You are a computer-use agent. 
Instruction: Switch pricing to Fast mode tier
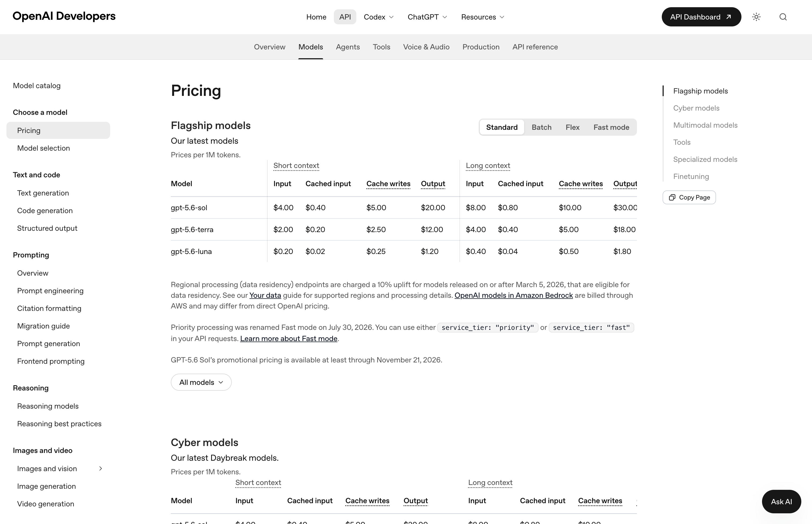pos(611,127)
